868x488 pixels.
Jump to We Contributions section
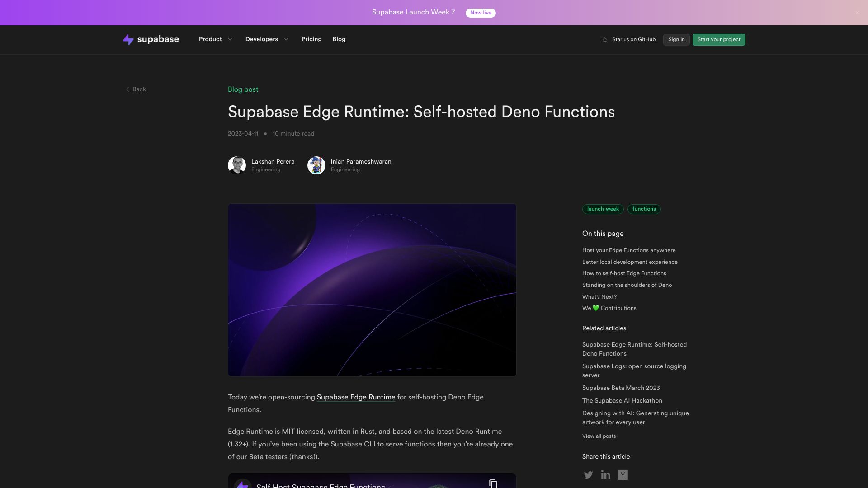(609, 308)
